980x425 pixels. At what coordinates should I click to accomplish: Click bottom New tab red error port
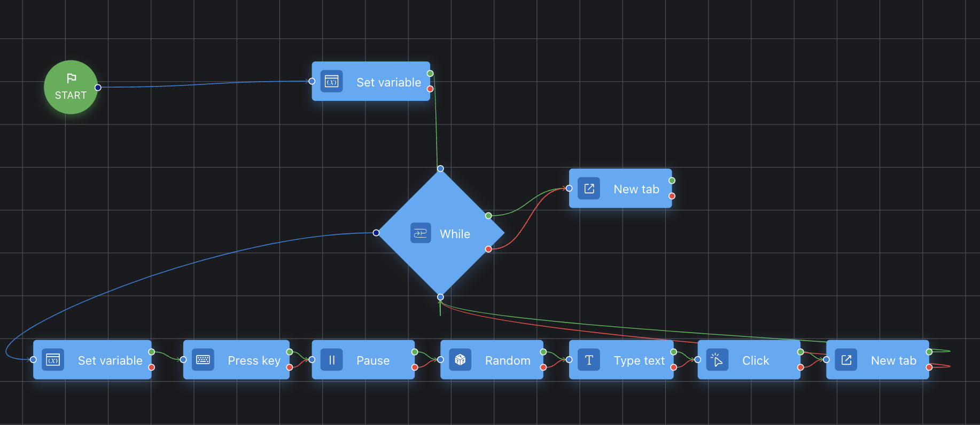pyautogui.click(x=929, y=367)
